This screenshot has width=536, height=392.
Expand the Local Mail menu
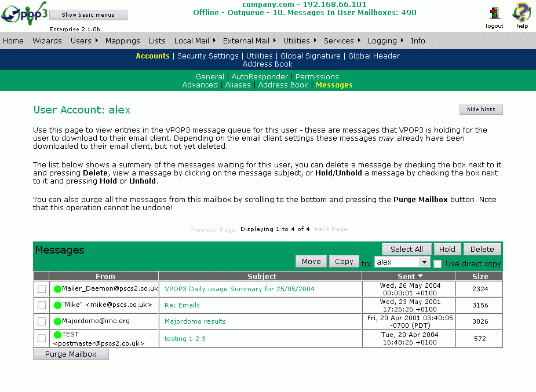click(195, 41)
